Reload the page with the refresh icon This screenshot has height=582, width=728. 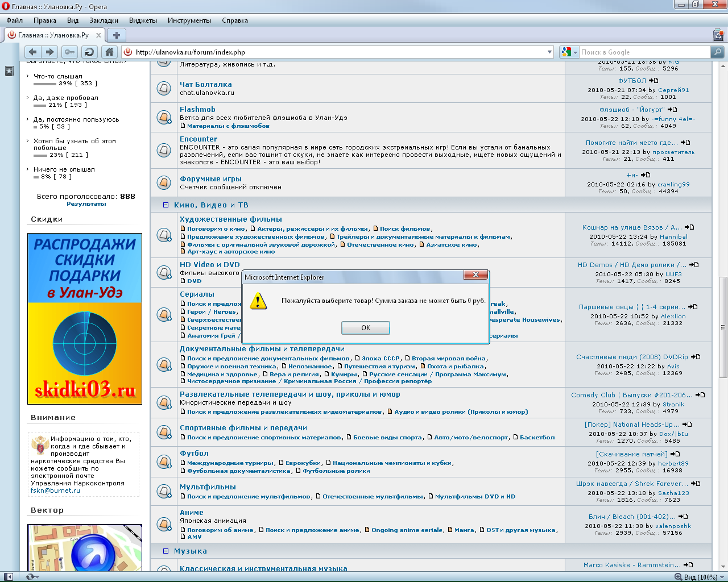pyautogui.click(x=89, y=52)
